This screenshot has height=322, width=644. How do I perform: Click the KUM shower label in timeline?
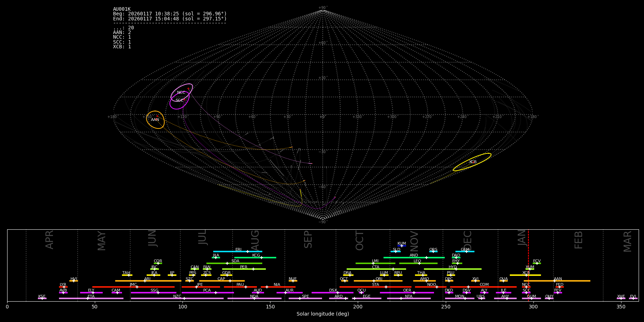[x=402, y=244]
